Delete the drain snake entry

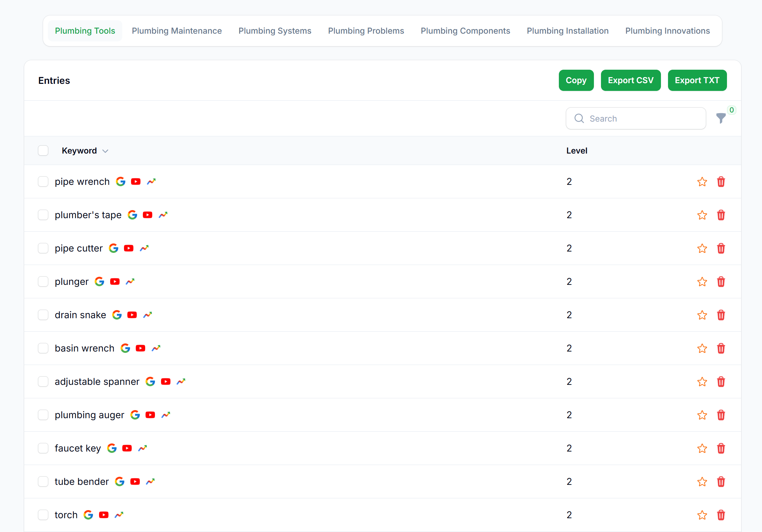tap(721, 315)
